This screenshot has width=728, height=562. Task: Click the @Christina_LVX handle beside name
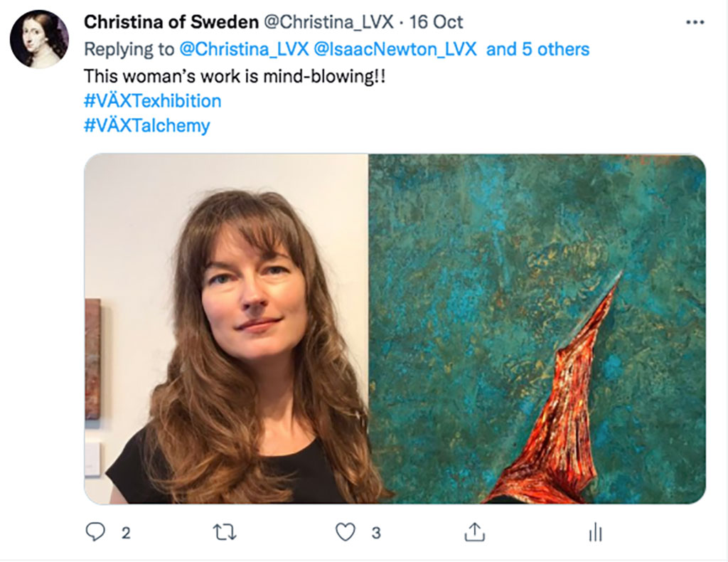(328, 22)
